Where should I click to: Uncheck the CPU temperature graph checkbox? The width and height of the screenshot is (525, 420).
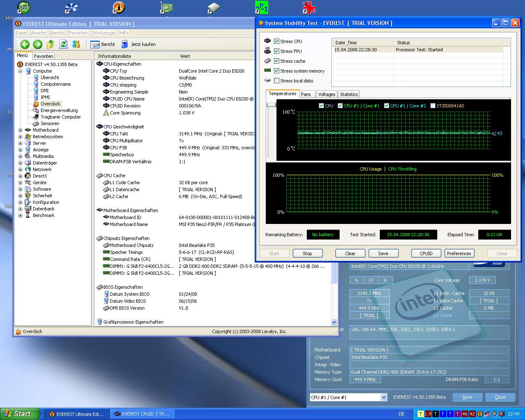[x=321, y=106]
